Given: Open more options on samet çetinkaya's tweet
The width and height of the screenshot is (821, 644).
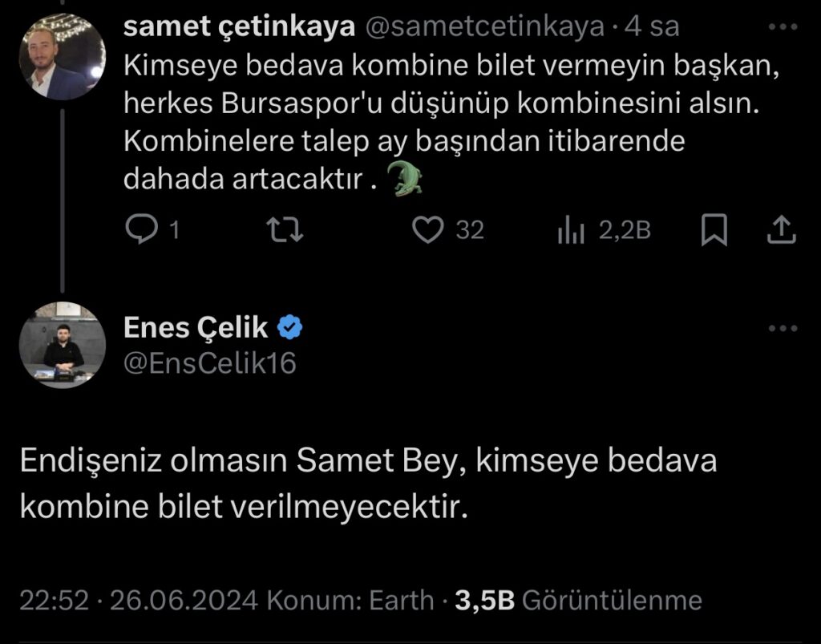Looking at the screenshot, I should [783, 26].
